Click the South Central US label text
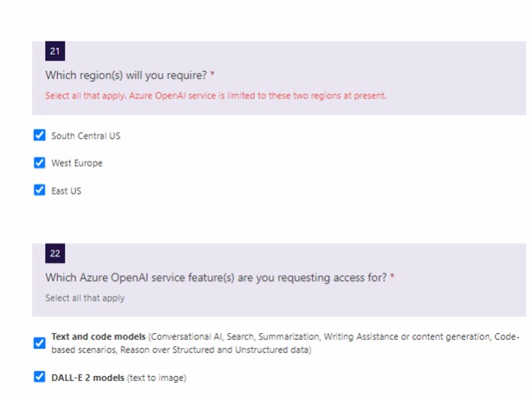The width and height of the screenshot is (532, 399). click(x=85, y=136)
